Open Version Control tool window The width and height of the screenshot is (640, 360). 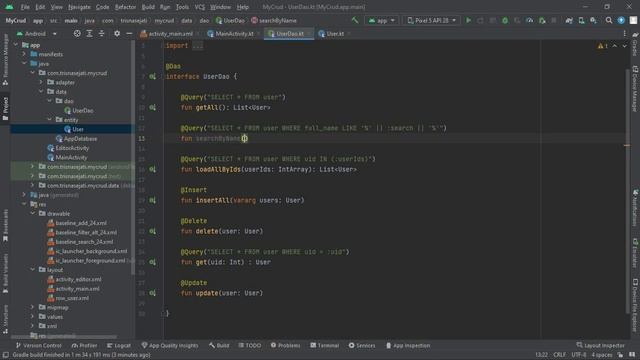point(38,345)
